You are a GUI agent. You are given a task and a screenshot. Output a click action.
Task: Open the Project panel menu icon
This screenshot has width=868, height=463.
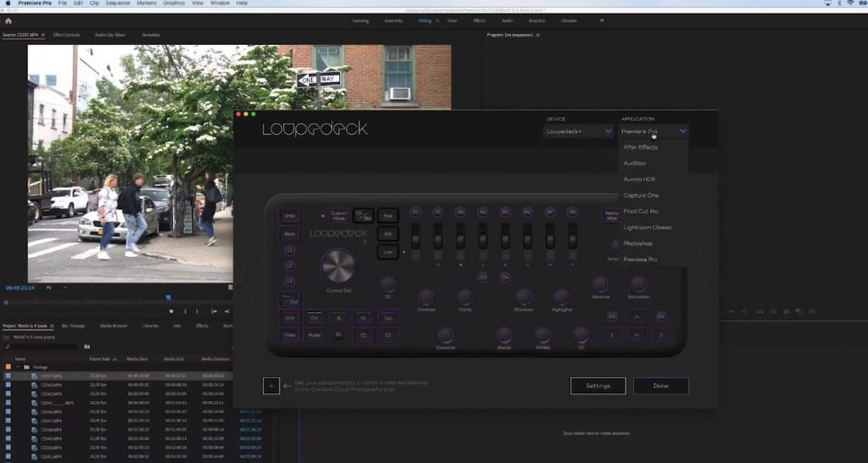[52, 326]
